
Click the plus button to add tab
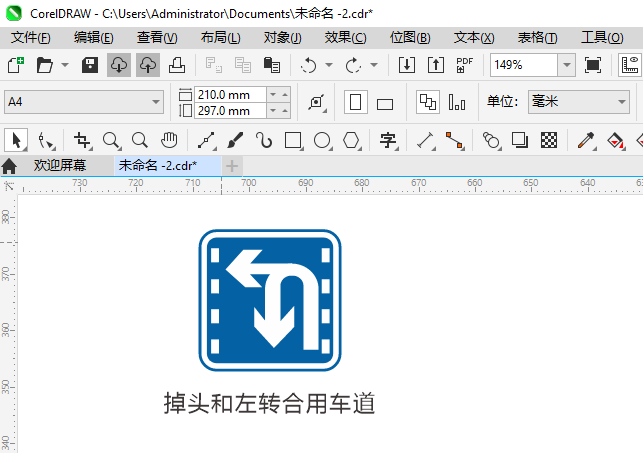click(x=232, y=166)
